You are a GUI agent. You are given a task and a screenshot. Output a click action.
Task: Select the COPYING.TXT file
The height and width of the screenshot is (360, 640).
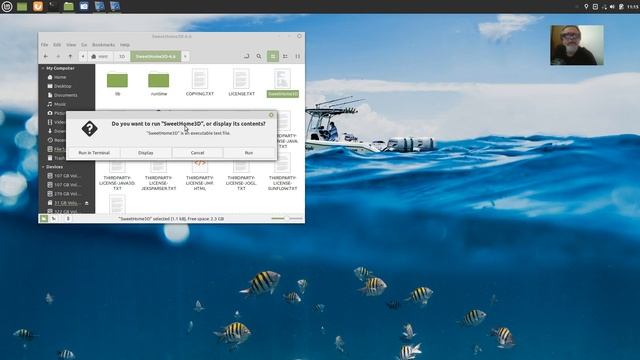pos(200,82)
